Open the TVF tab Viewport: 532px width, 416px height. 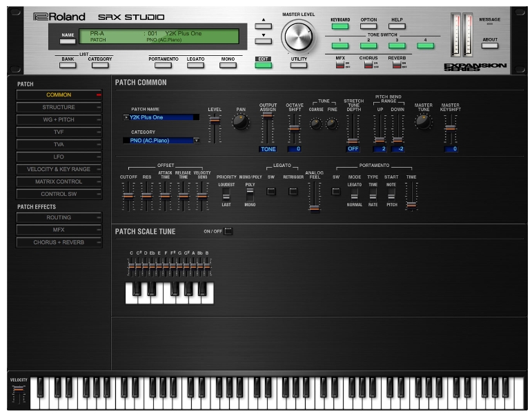point(59,132)
